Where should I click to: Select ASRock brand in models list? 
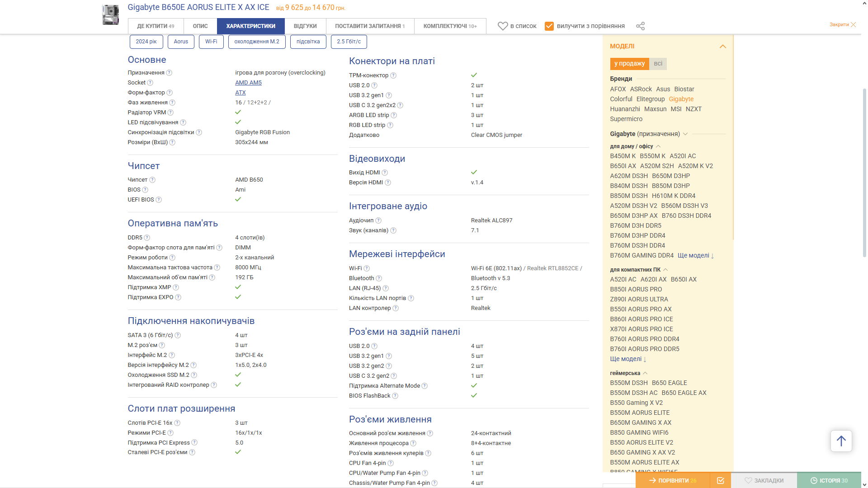coord(641,89)
